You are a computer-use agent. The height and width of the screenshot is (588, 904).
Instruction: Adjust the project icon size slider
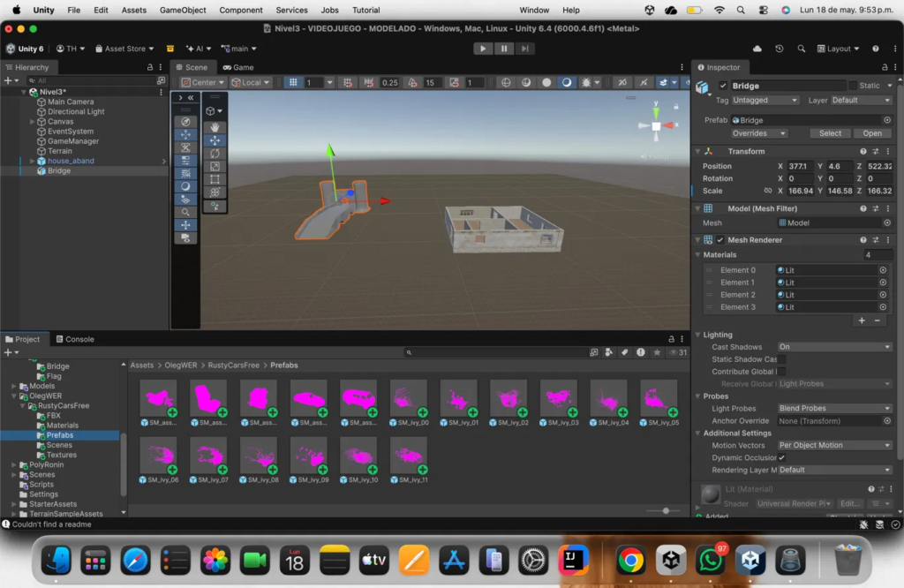click(x=666, y=511)
